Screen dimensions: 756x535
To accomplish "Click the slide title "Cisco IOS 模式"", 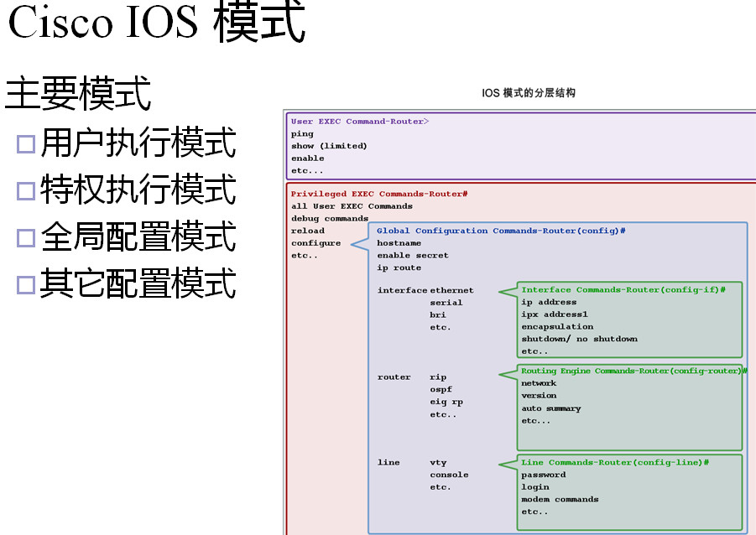I will click(157, 21).
